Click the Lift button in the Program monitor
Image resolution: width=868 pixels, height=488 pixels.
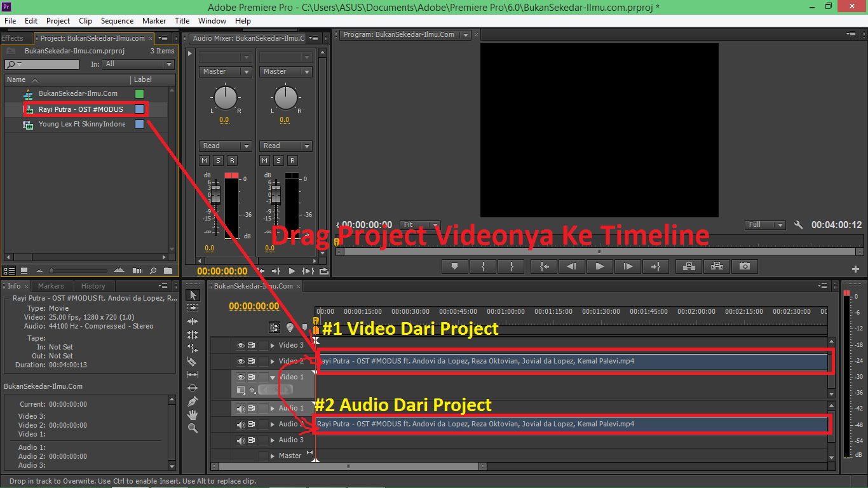coord(688,266)
